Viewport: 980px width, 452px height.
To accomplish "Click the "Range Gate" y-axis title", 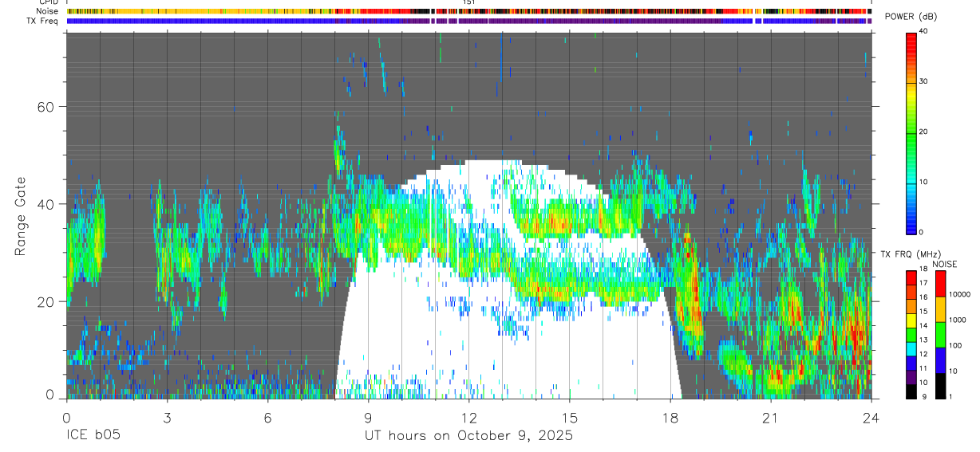I will click(22, 216).
